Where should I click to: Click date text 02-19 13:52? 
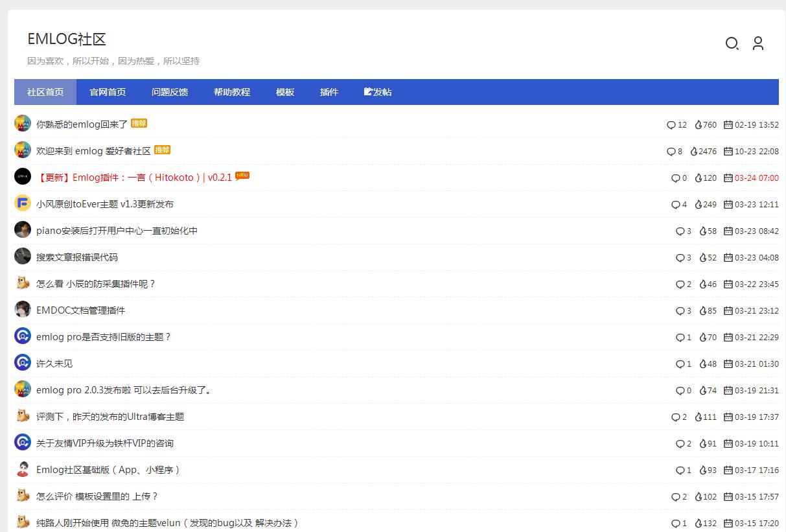tap(757, 125)
